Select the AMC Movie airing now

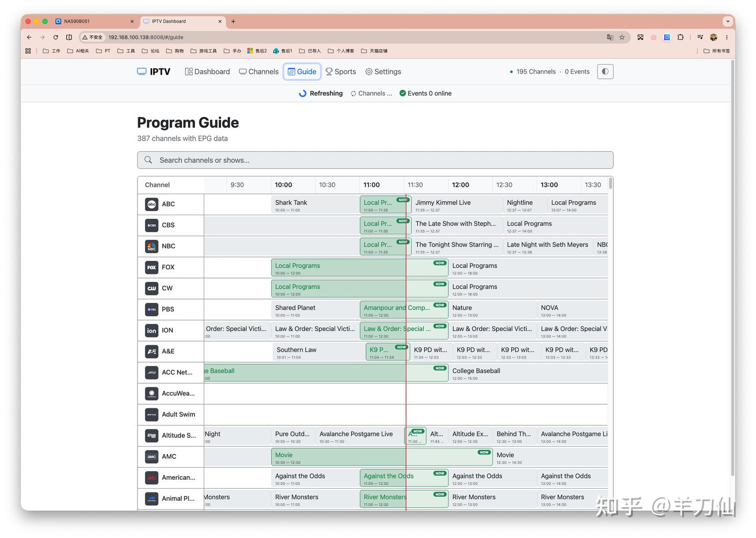point(382,457)
